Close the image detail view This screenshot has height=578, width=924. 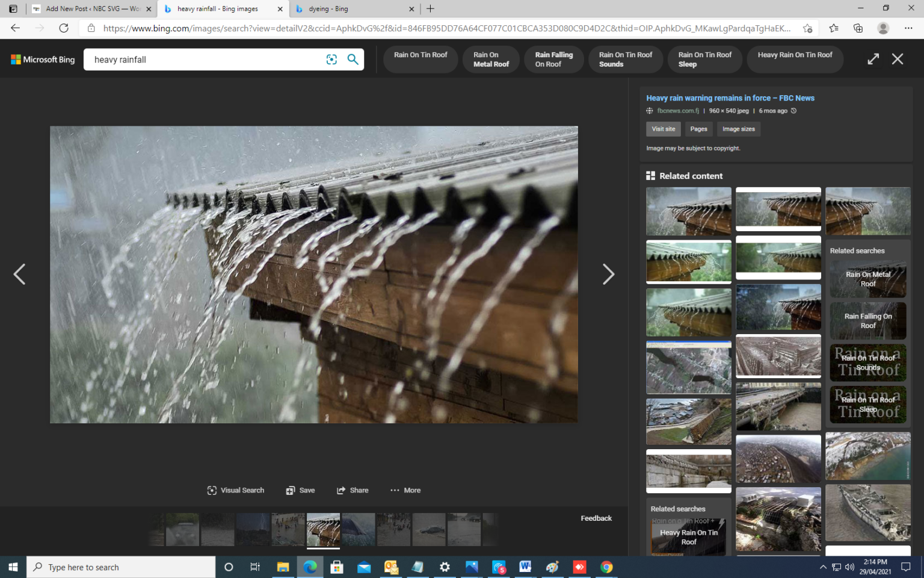[x=897, y=59]
